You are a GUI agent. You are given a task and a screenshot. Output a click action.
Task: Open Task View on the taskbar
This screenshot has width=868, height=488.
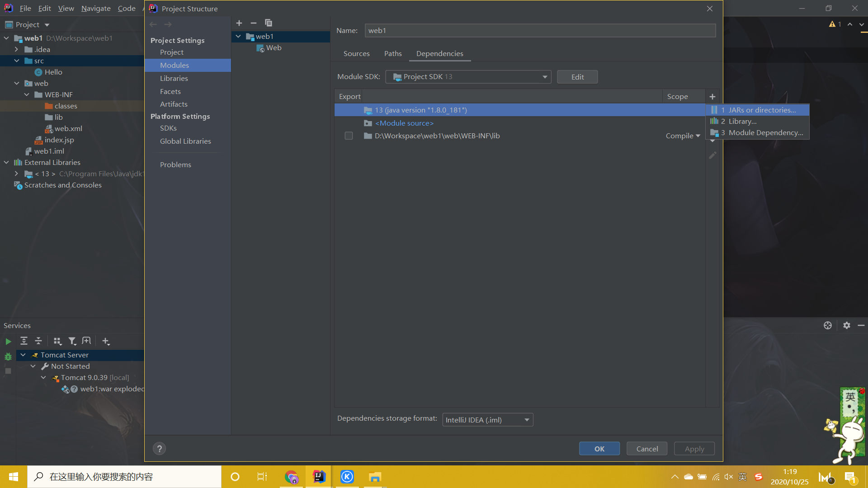pos(262,477)
